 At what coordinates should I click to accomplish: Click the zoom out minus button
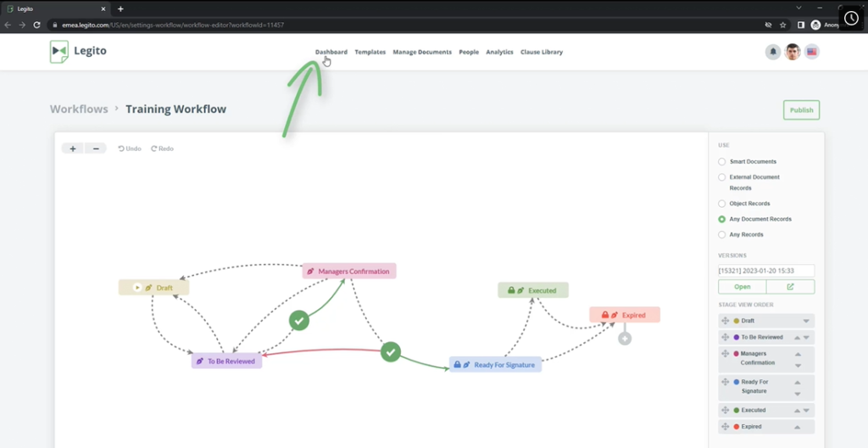95,148
